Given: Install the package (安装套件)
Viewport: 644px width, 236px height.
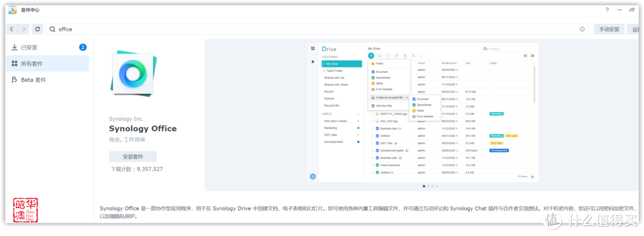Looking at the screenshot, I should 132,156.
